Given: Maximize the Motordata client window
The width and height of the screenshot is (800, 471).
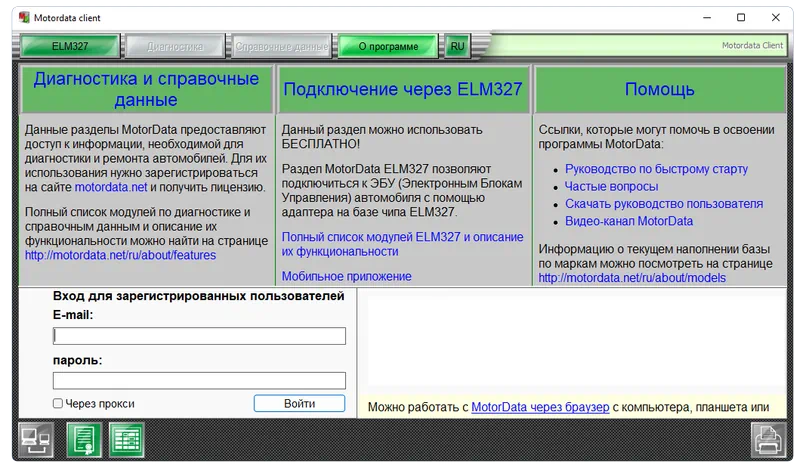Looking at the screenshot, I should (741, 18).
